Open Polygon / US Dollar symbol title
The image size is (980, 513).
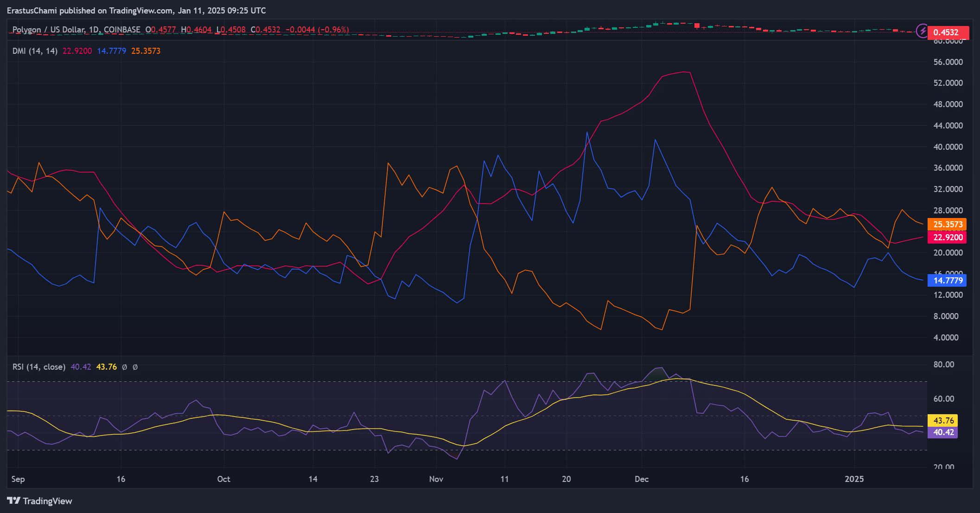(49, 30)
